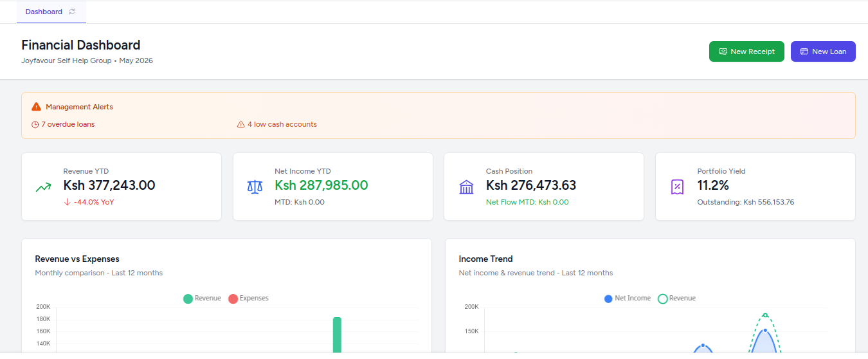This screenshot has width=868, height=359.
Task: Select the Ksh 287,985.00 net income value
Action: (x=321, y=185)
